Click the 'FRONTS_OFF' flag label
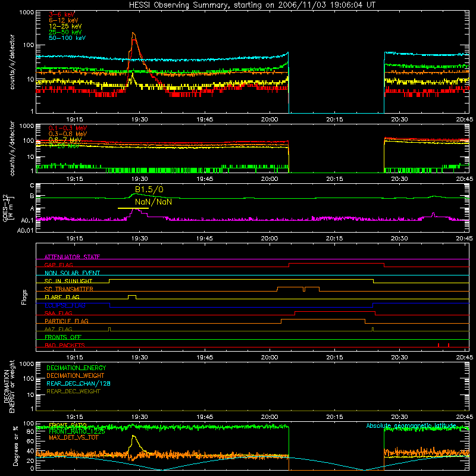The image size is (476, 476). point(63,337)
